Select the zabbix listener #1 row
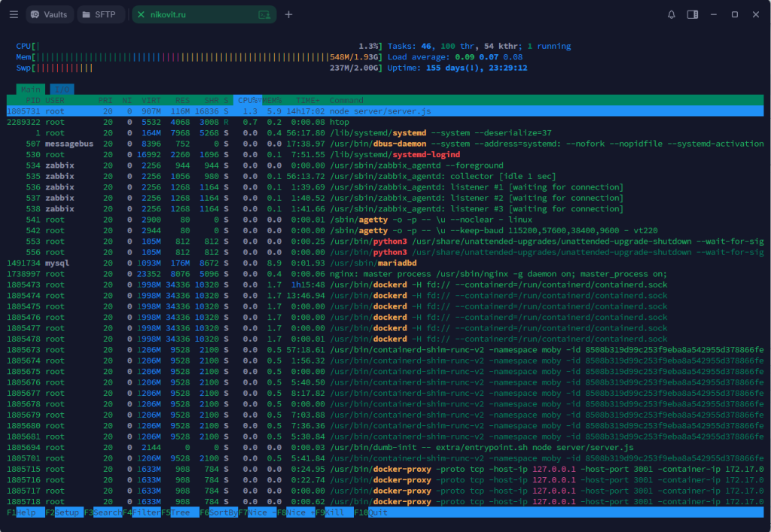Viewport: 771px width, 532px height. [x=385, y=187]
